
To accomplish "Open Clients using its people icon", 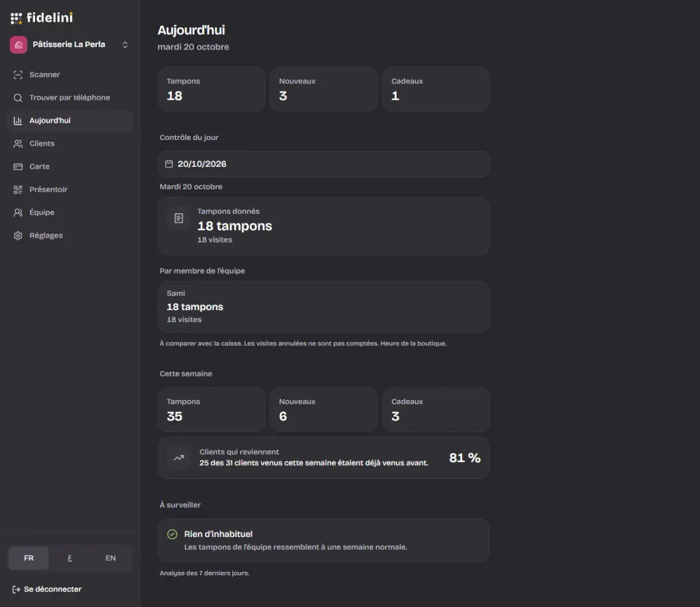I will 18,144.
